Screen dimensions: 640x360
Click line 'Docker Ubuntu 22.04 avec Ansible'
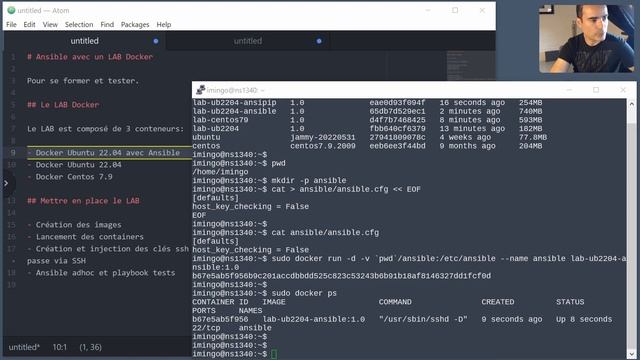coord(108,153)
